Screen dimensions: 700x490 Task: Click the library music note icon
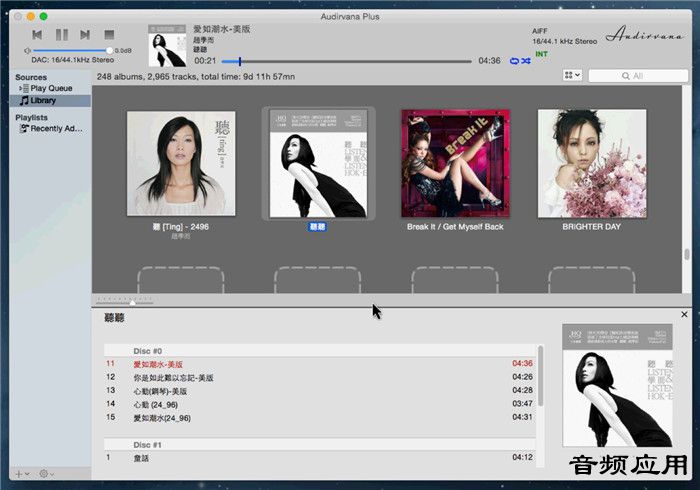click(x=24, y=100)
